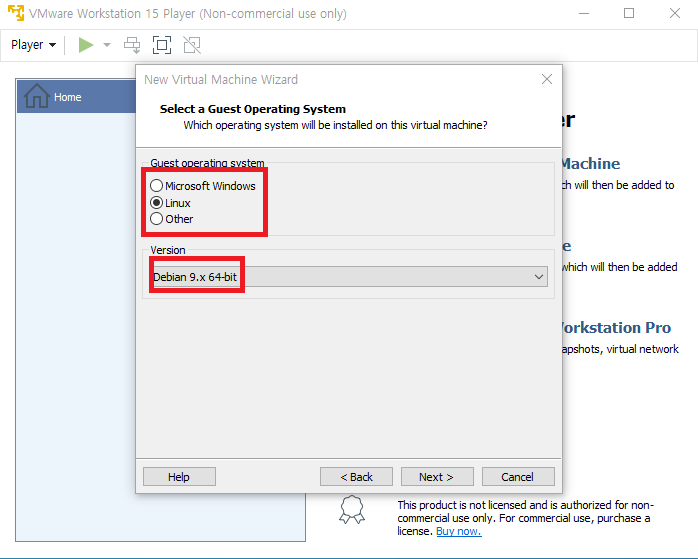This screenshot has height=559, width=698.
Task: Click the license ribbon badge icon
Action: click(x=352, y=510)
